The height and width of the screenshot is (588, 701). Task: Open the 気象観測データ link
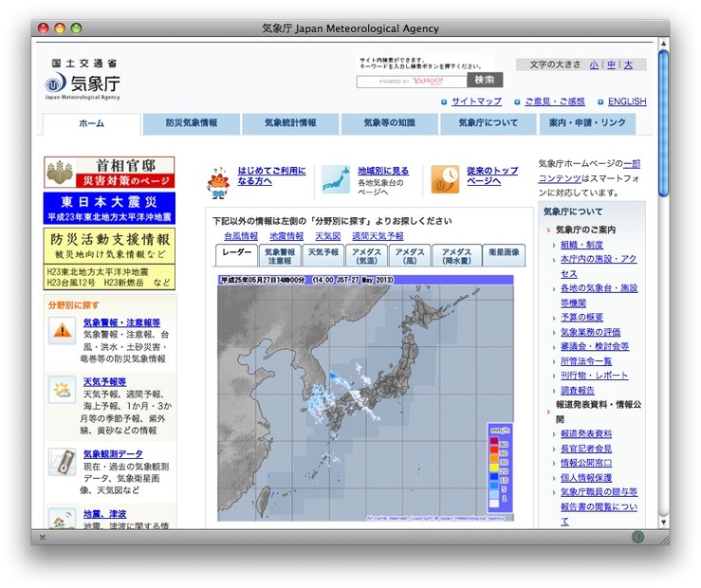coord(113,454)
